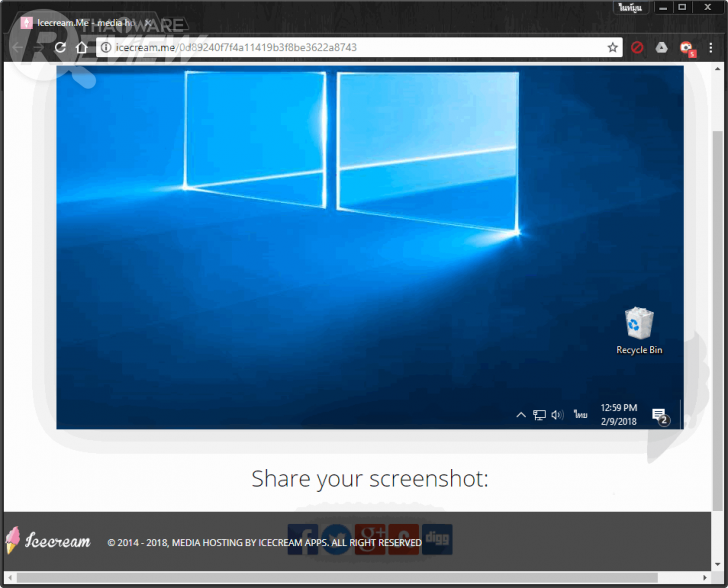The height and width of the screenshot is (588, 728).
Task: Bookmark this page with the star icon
Action: click(x=612, y=47)
